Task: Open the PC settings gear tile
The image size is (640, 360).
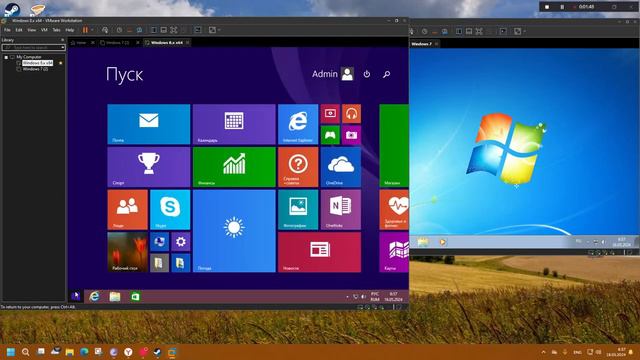Action: tap(180, 242)
